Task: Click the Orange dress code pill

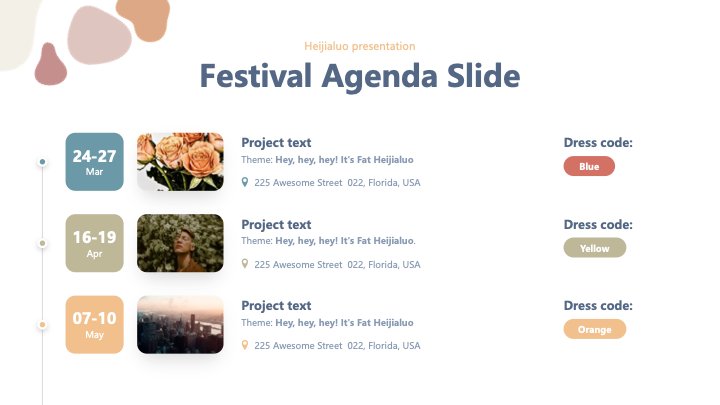Action: pos(595,329)
